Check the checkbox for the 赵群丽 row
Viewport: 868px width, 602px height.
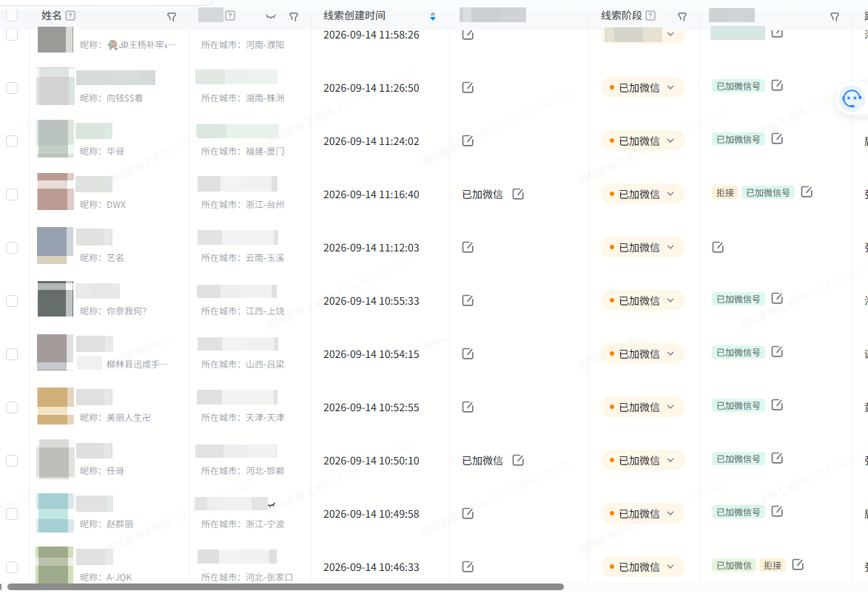click(12, 514)
